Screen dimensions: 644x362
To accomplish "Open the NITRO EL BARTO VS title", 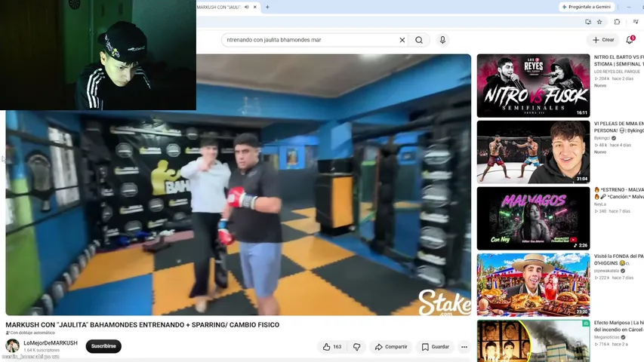I will point(619,60).
